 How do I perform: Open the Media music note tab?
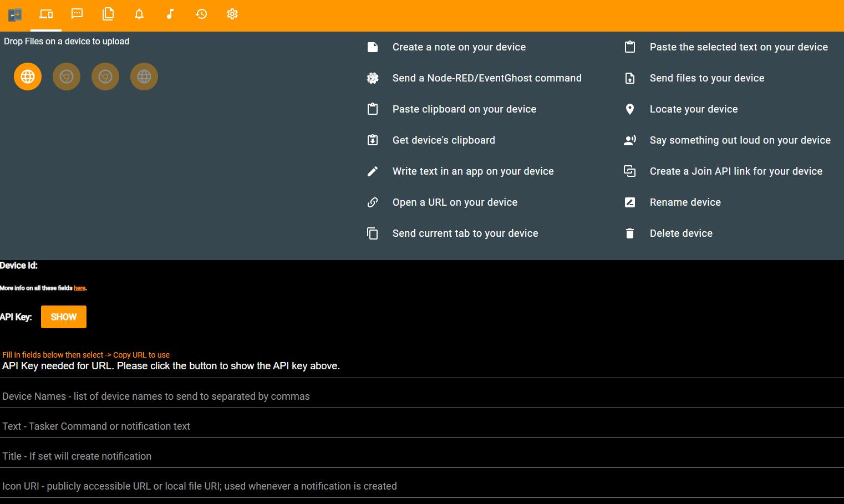[x=170, y=14]
